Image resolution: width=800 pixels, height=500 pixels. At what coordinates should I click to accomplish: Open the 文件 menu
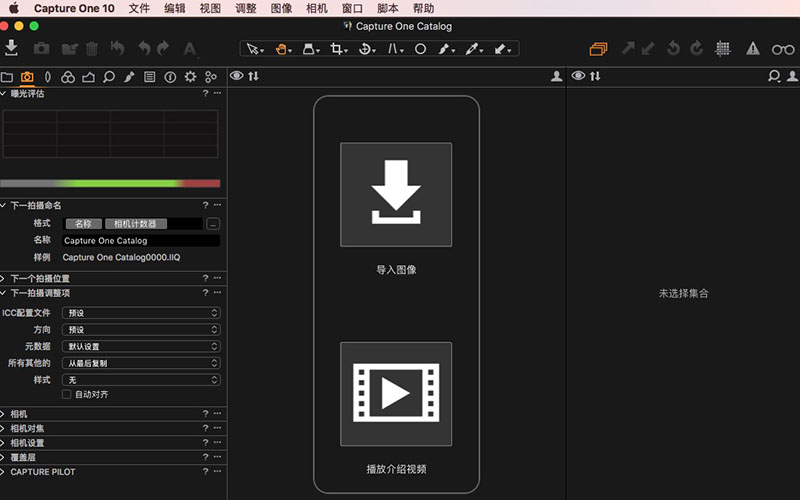[139, 8]
